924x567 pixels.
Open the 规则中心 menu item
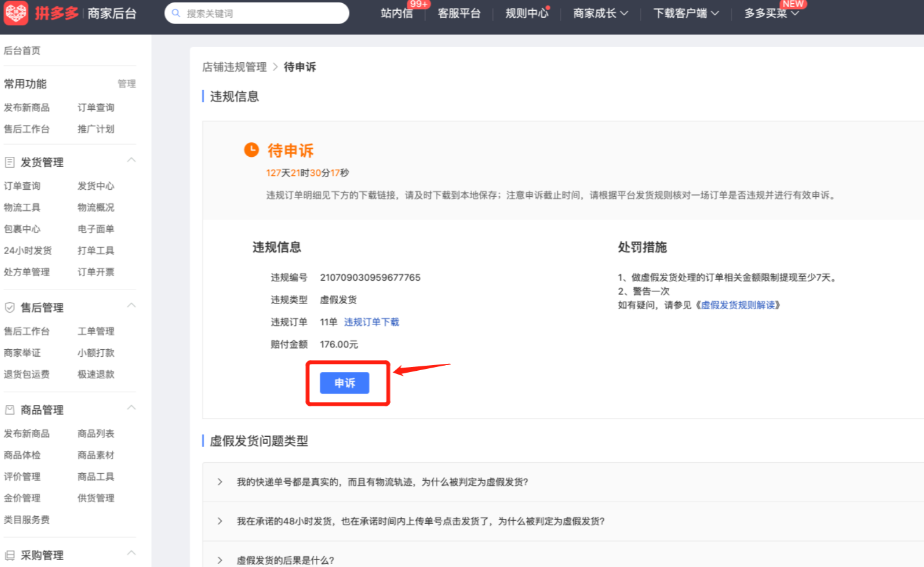(527, 13)
